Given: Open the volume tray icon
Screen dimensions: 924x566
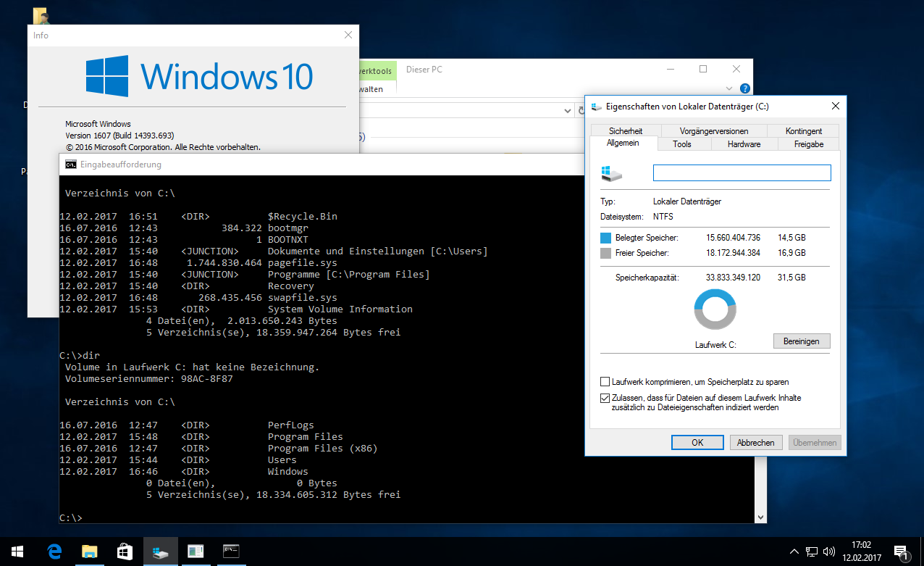Looking at the screenshot, I should [829, 552].
